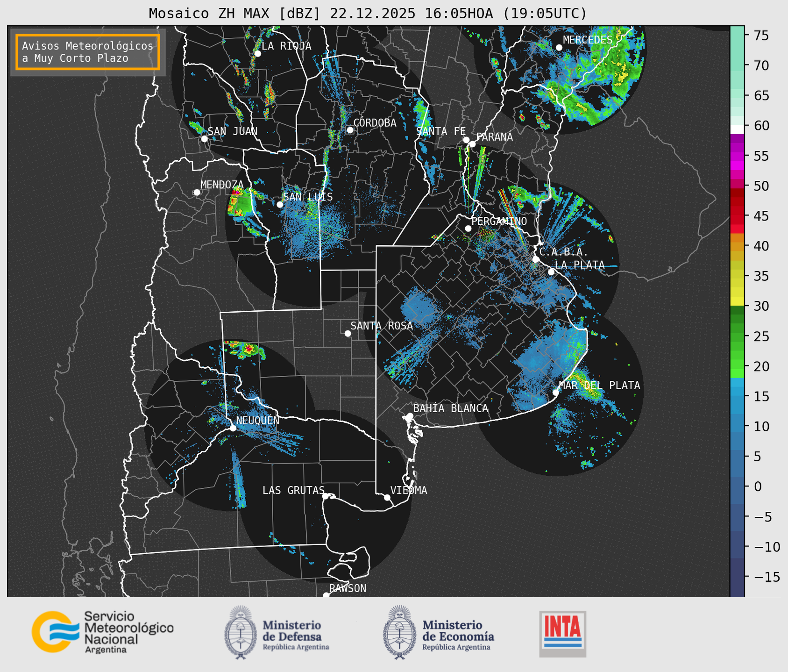Click the Servicio Meteorológico Nacional logo
The width and height of the screenshot is (788, 672).
pos(103,632)
